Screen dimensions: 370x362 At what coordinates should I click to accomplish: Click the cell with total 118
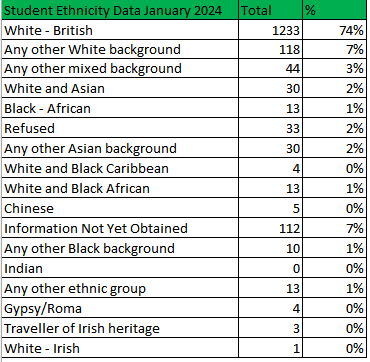coord(270,49)
